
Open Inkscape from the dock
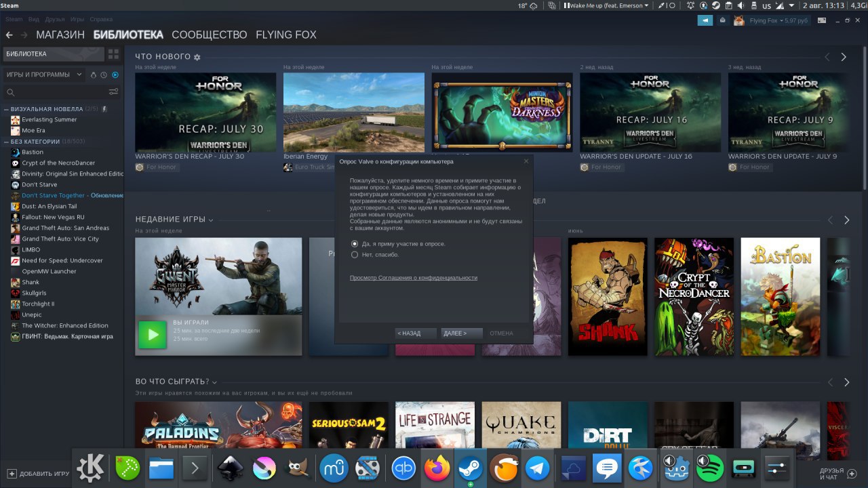[230, 468]
